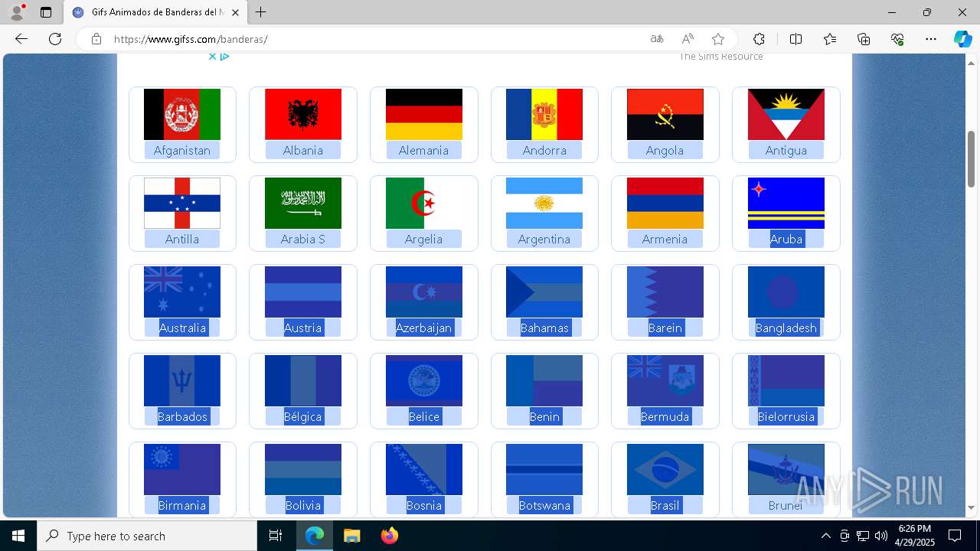Click the Antilla link
Image resolution: width=980 pixels, height=551 pixels.
(x=182, y=239)
